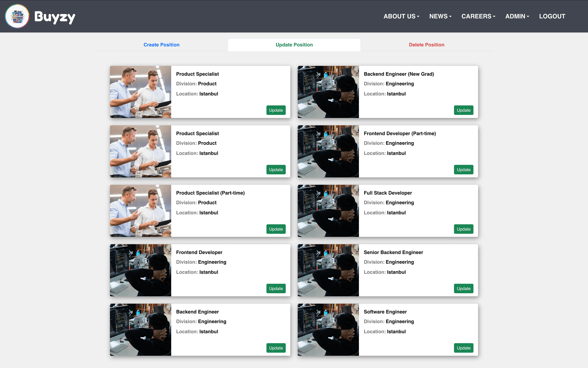Switch to the Create Position tab
The image size is (588, 368).
click(161, 45)
